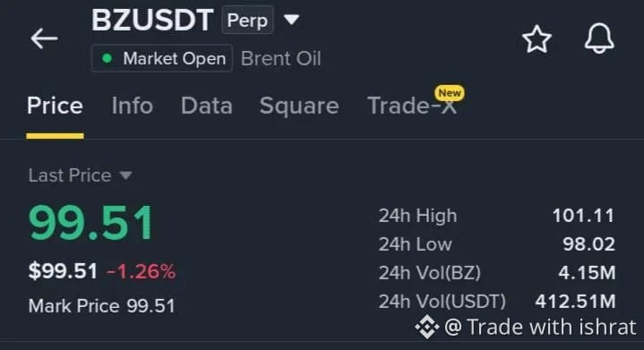Open price alerts via bell icon
The height and width of the screenshot is (350, 644).
tap(599, 38)
